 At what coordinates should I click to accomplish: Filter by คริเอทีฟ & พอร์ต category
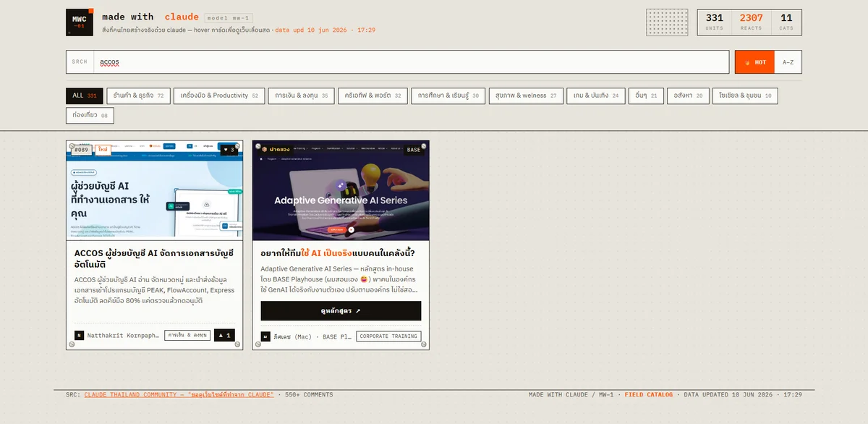point(373,96)
